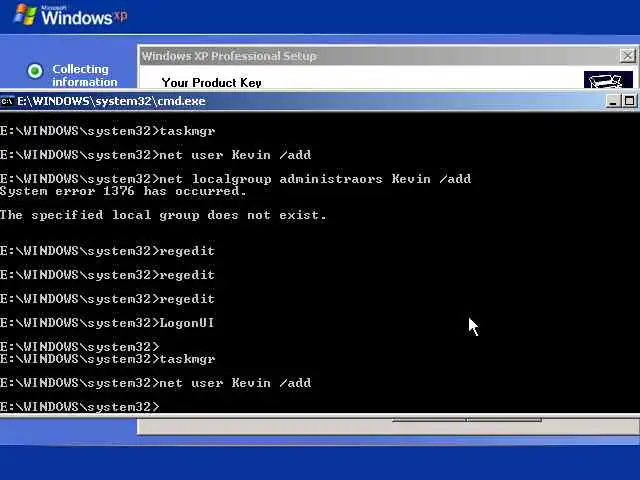Click the Collecting information setup step
The image size is (640, 480).
84,76
